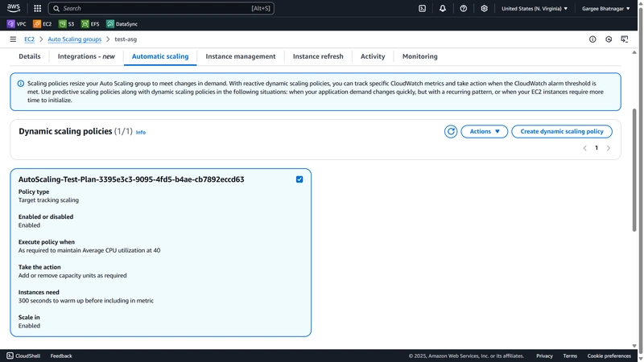This screenshot has height=362, width=644.
Task: Follow the EC2 breadcrumb link
Action: pos(29,39)
